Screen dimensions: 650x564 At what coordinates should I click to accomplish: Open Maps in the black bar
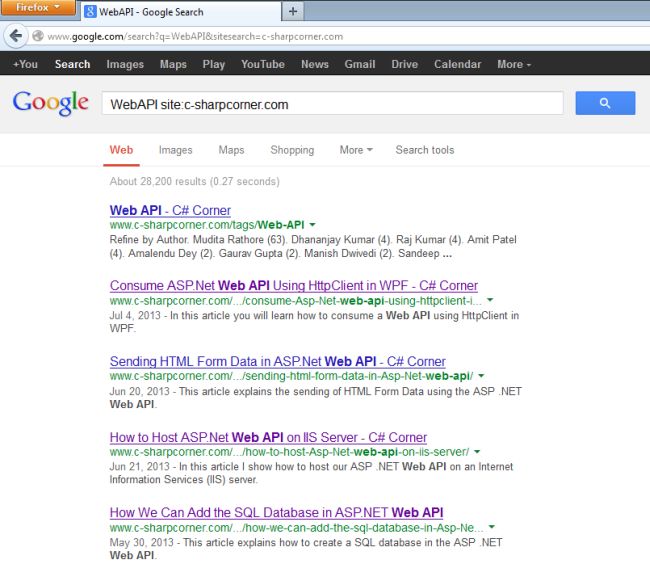pos(173,64)
